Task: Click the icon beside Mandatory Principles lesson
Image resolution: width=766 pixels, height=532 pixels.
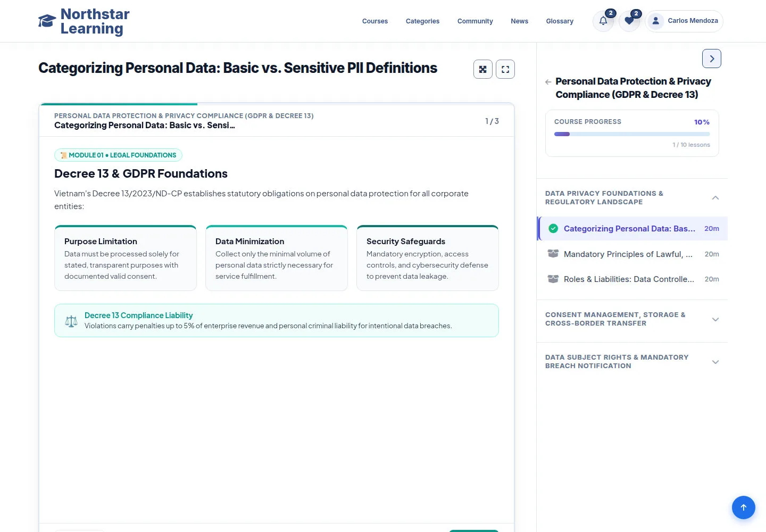Action: tap(553, 254)
